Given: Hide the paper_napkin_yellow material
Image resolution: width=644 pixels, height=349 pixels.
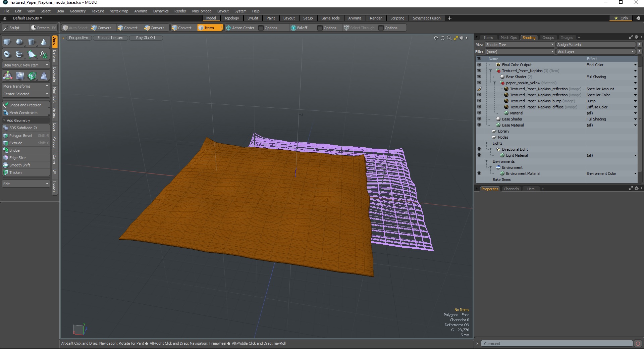Looking at the screenshot, I should point(479,83).
